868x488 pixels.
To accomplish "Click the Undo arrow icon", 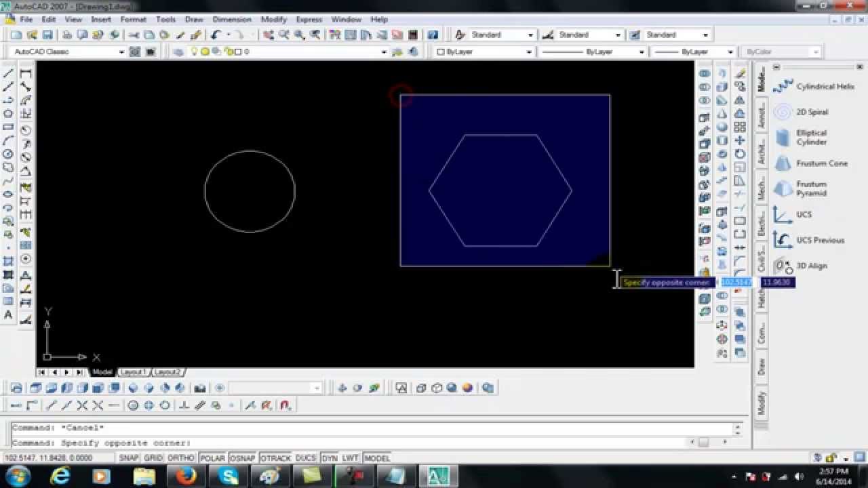I will point(216,35).
